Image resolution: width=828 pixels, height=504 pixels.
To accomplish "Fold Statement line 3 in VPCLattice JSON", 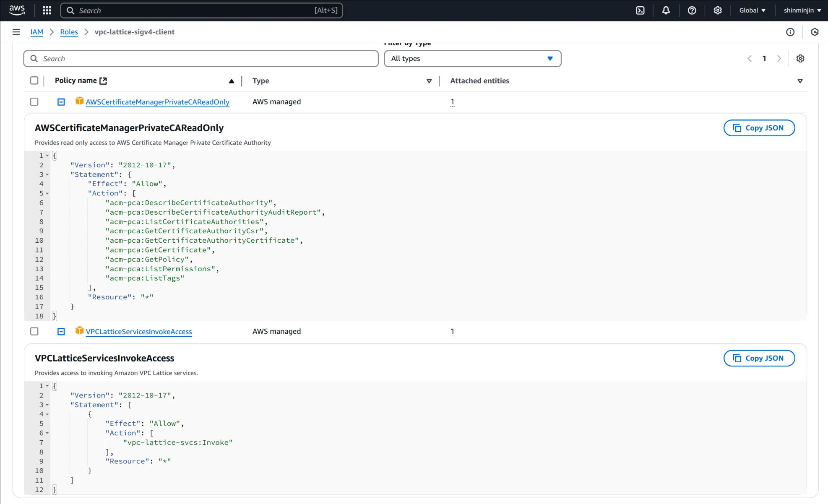I will pyautogui.click(x=47, y=405).
